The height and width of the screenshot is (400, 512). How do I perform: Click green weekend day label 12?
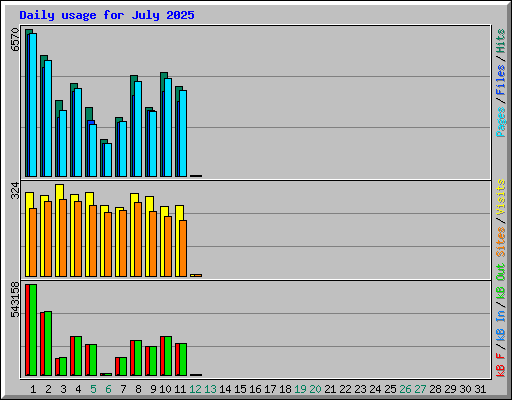[x=195, y=389]
